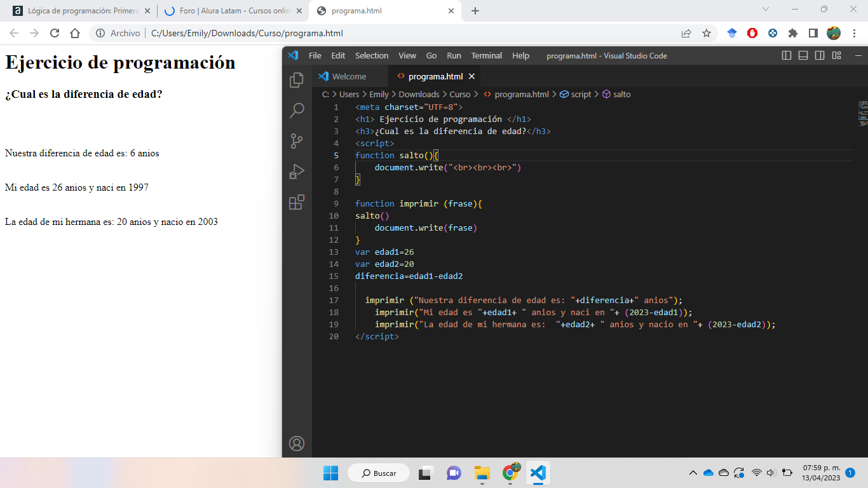Image resolution: width=868 pixels, height=488 pixels.
Task: Click the Emily breadcrumb segment
Action: pyautogui.click(x=379, y=94)
